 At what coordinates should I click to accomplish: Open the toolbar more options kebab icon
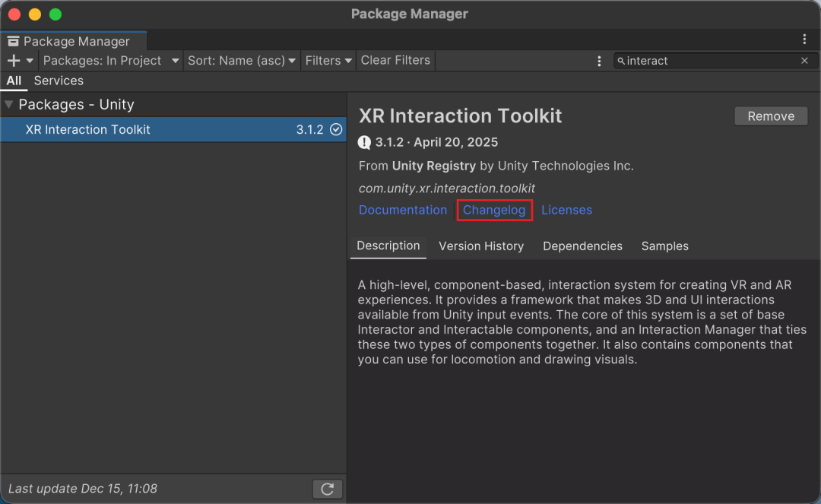tap(599, 62)
